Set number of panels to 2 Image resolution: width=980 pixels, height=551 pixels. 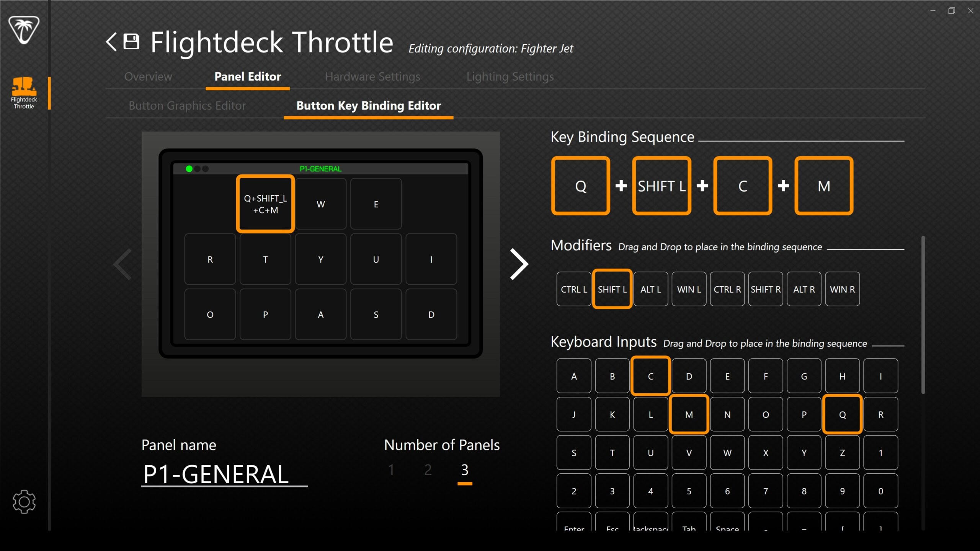tap(428, 470)
